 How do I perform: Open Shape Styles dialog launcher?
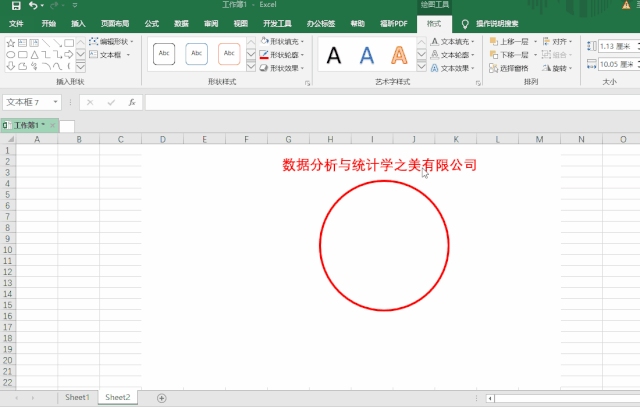[x=307, y=83]
